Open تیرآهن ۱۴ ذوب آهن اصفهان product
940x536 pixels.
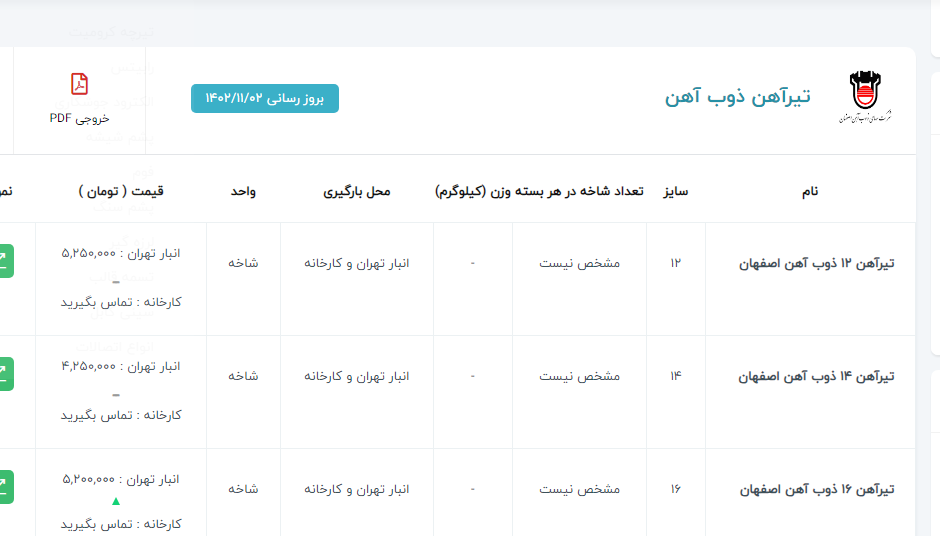point(816,377)
